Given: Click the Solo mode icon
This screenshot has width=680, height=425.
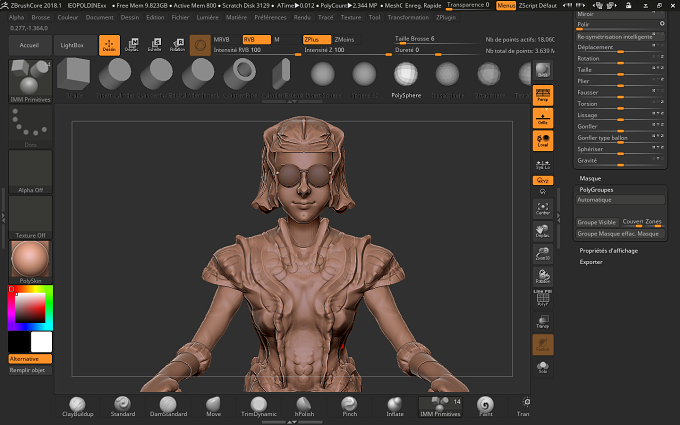Looking at the screenshot, I should pyautogui.click(x=543, y=367).
